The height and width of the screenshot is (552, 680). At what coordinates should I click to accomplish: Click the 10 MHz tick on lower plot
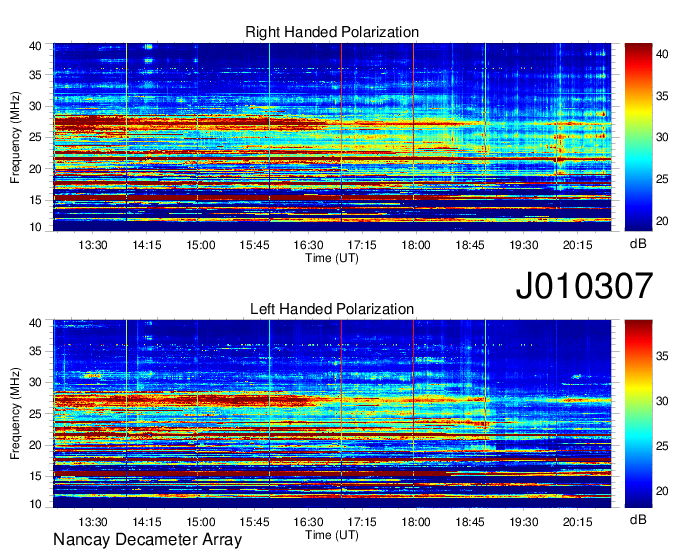35,504
